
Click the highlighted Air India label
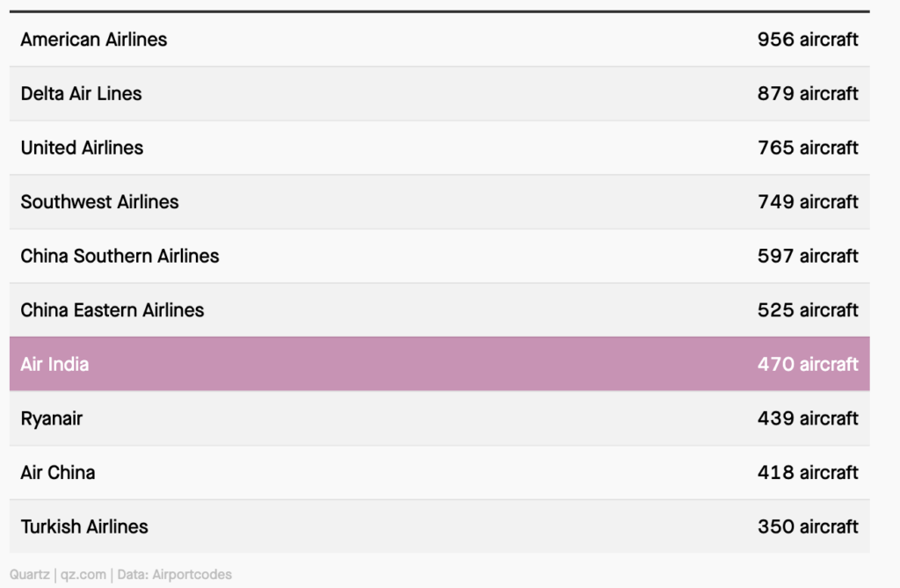(54, 364)
